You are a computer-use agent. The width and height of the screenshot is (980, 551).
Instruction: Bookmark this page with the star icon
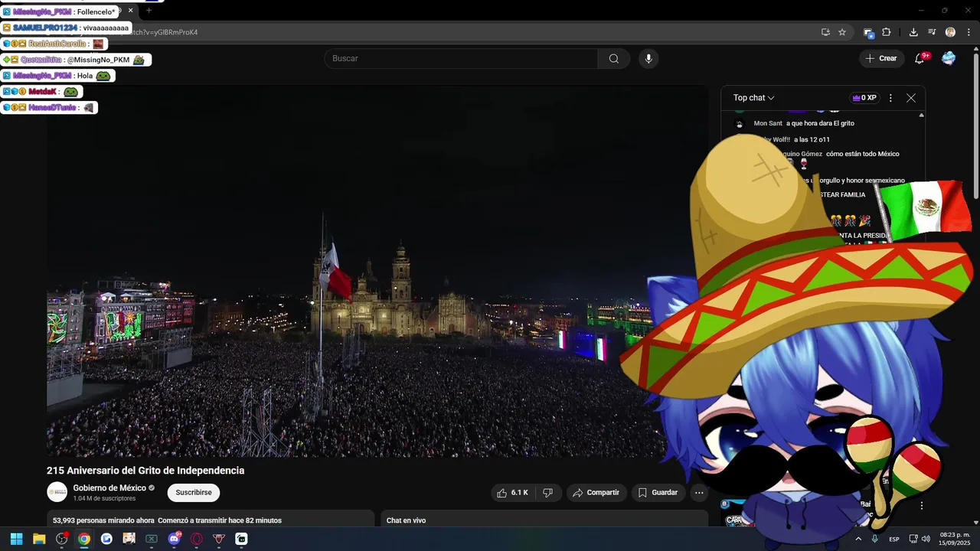tap(842, 32)
